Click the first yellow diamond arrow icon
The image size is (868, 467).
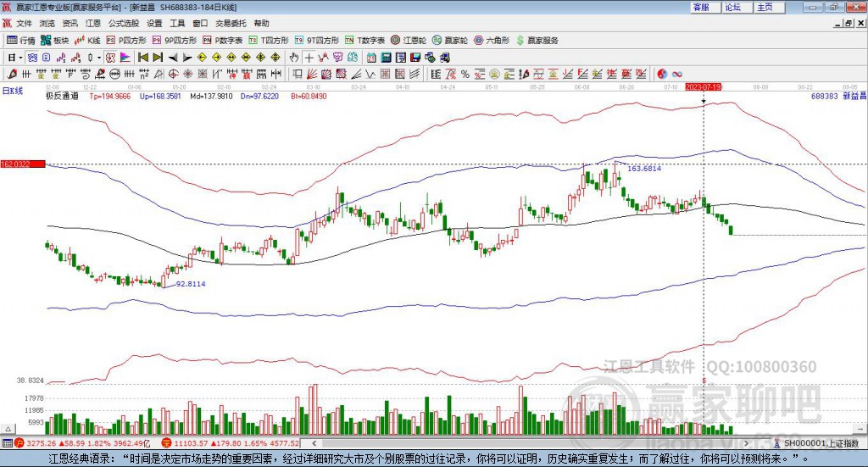click(x=202, y=58)
